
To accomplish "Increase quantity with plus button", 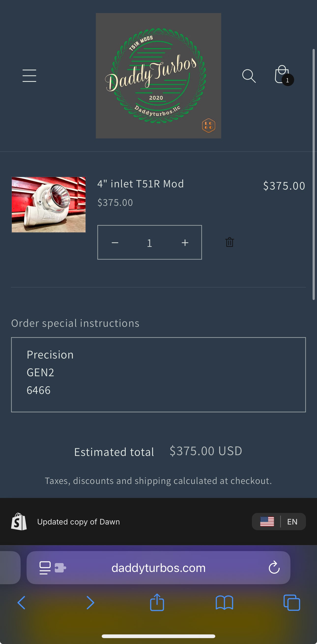I will [185, 243].
